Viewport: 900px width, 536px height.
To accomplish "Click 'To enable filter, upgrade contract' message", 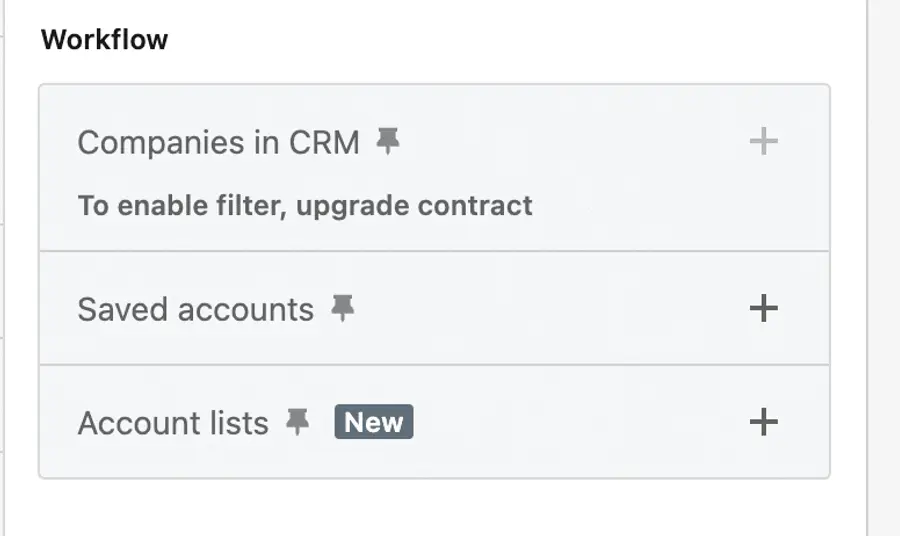I will [x=305, y=206].
